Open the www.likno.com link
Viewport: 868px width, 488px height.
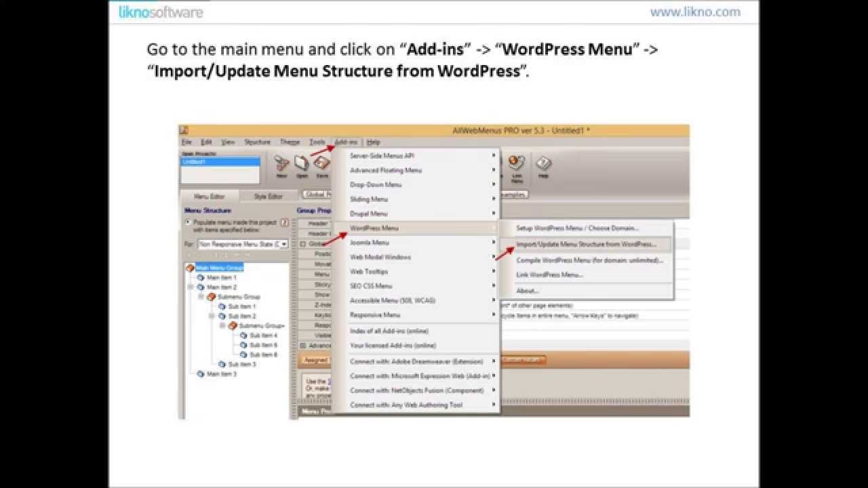coord(695,12)
